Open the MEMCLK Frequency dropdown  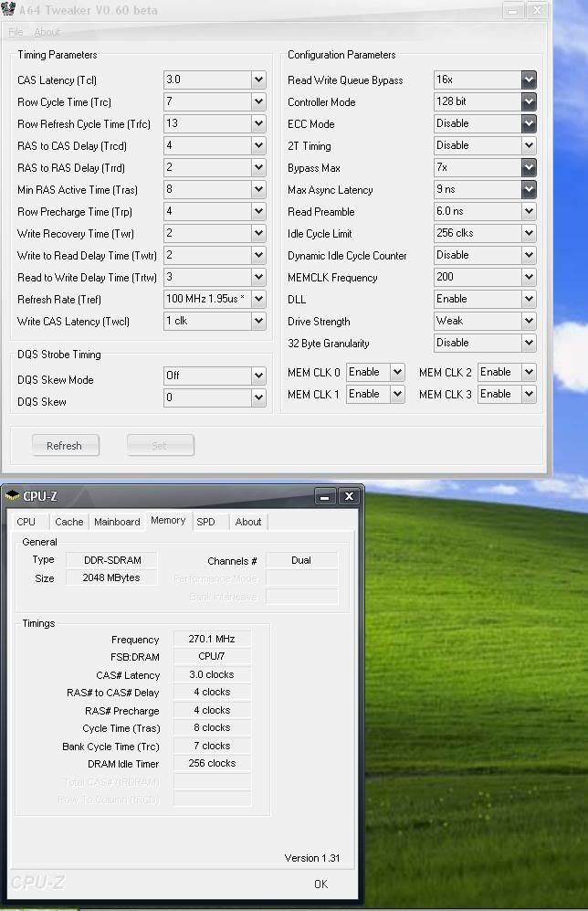point(529,277)
